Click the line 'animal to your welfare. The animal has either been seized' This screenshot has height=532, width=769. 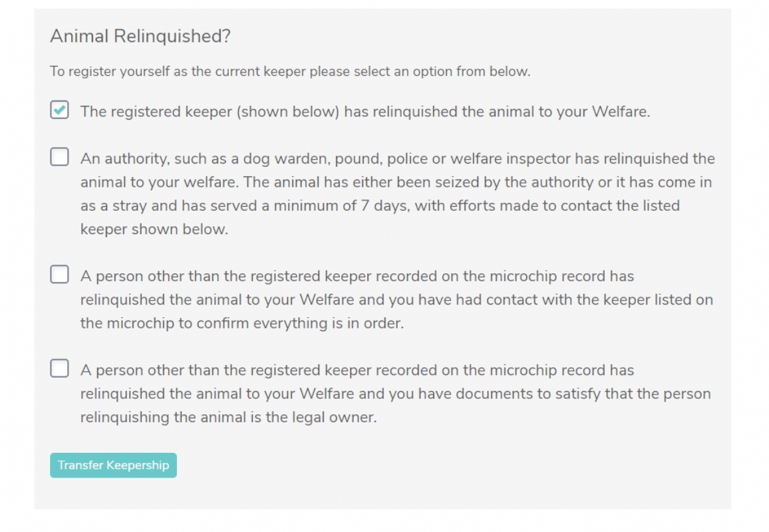coord(396,182)
